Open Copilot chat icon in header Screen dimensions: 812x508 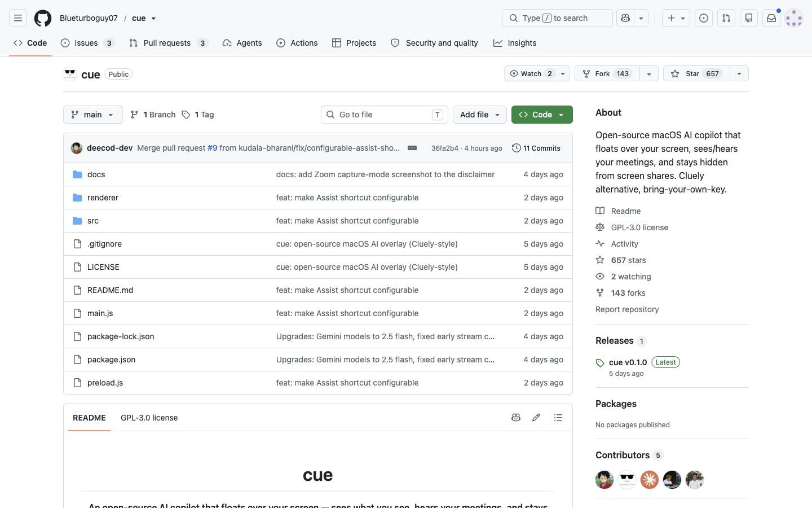625,18
